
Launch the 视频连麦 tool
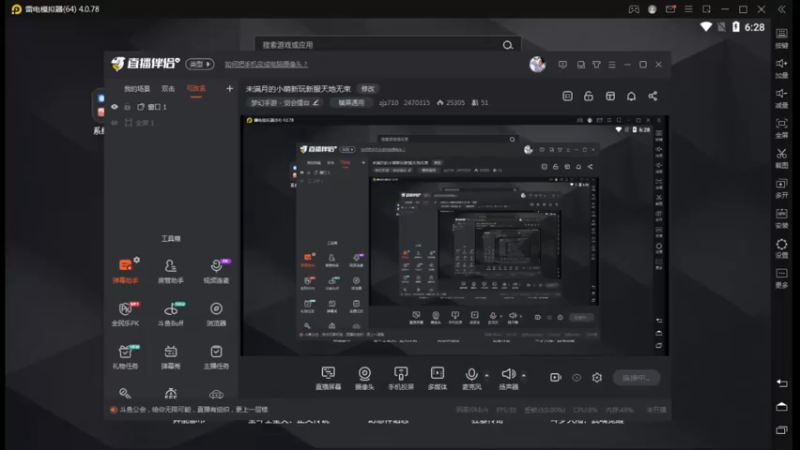click(216, 271)
